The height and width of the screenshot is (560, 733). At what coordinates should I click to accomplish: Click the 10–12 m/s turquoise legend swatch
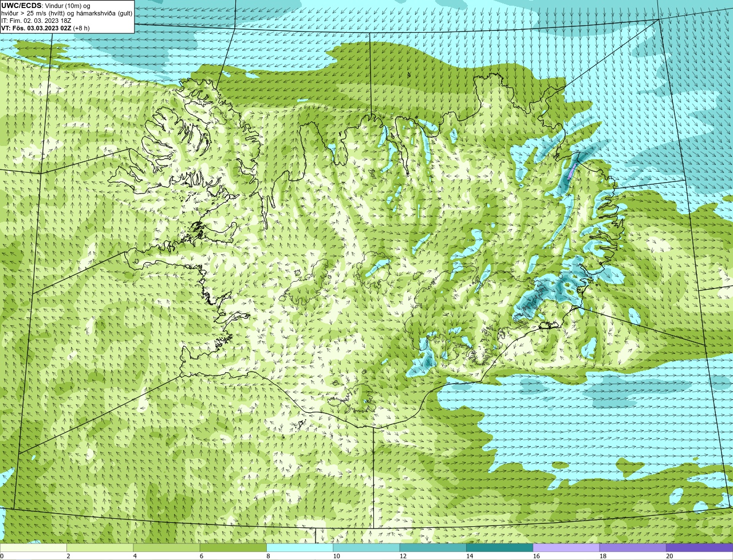pos(366,547)
